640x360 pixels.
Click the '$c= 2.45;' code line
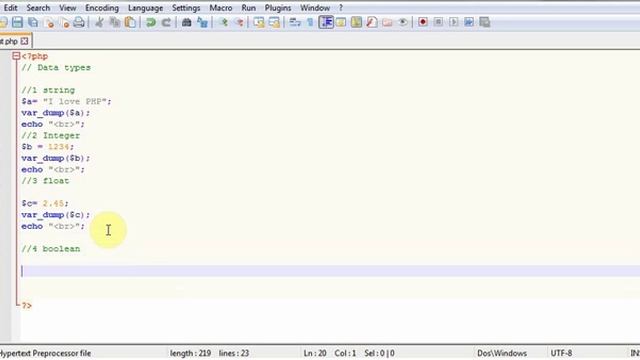(45, 203)
